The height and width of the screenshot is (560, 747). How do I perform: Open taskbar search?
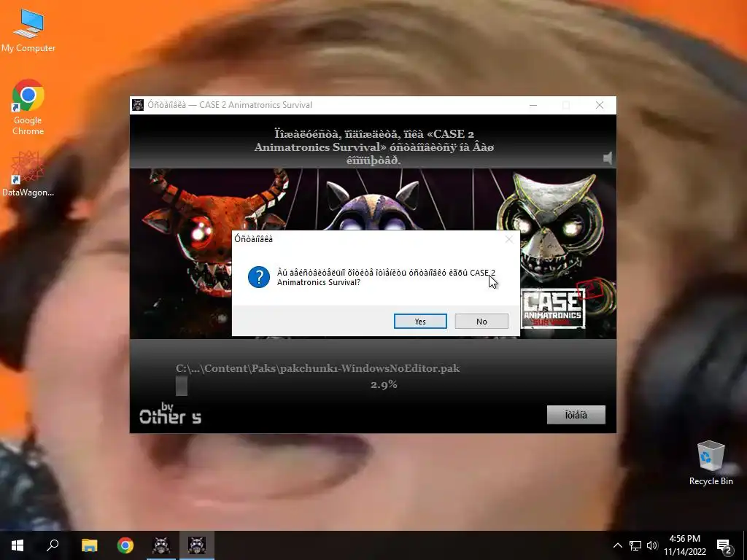[53, 545]
